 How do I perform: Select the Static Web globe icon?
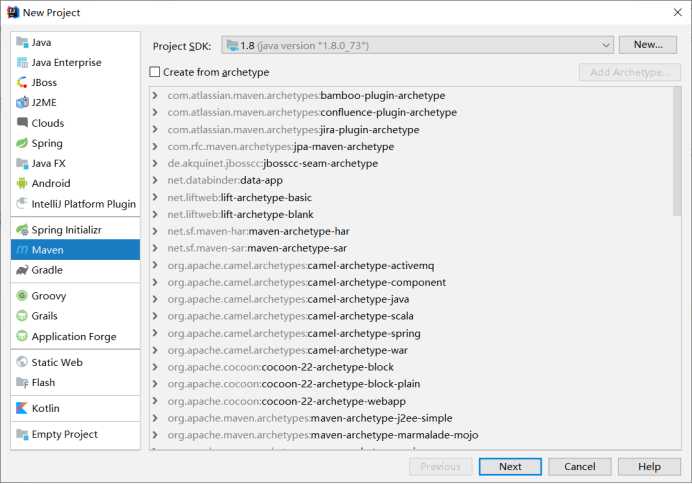click(x=22, y=362)
